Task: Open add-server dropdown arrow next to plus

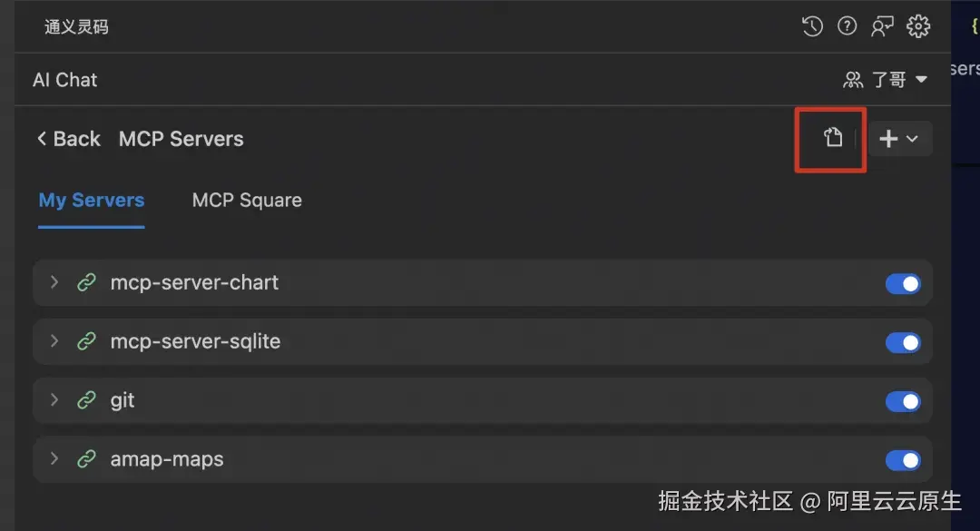Action: click(912, 139)
